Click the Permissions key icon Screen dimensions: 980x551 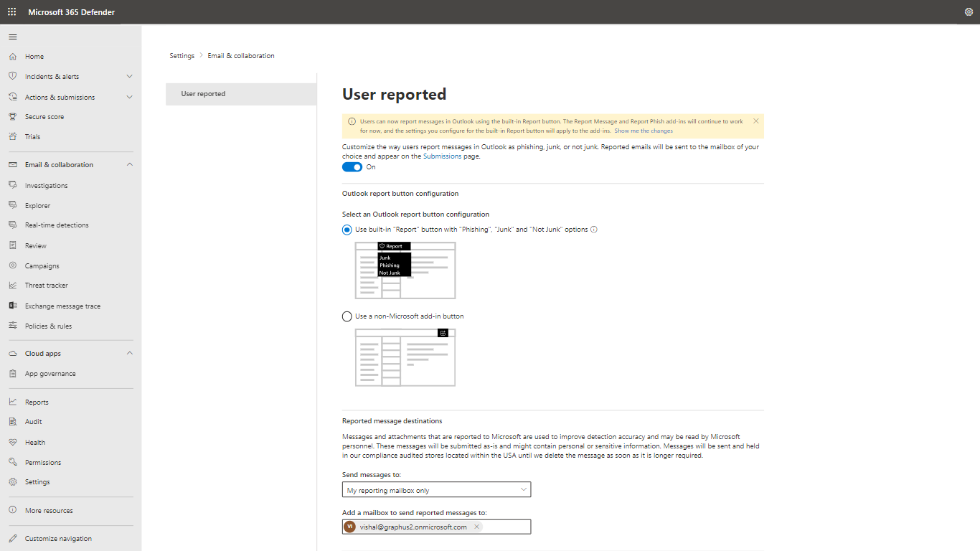click(x=13, y=462)
